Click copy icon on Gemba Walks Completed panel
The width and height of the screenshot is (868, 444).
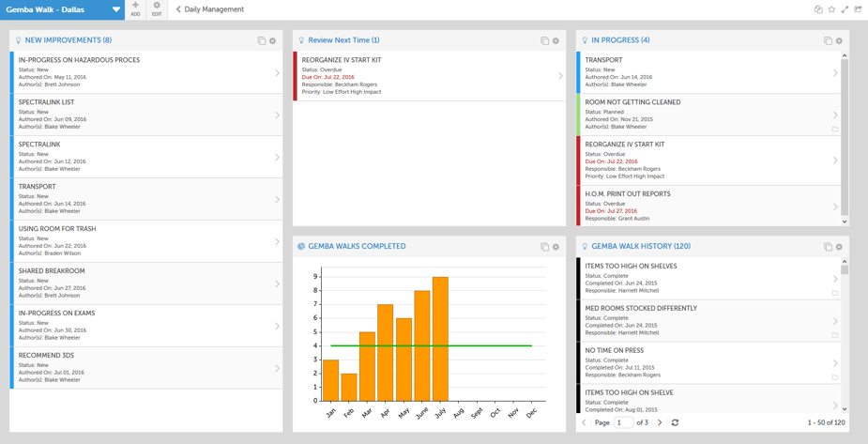point(544,246)
